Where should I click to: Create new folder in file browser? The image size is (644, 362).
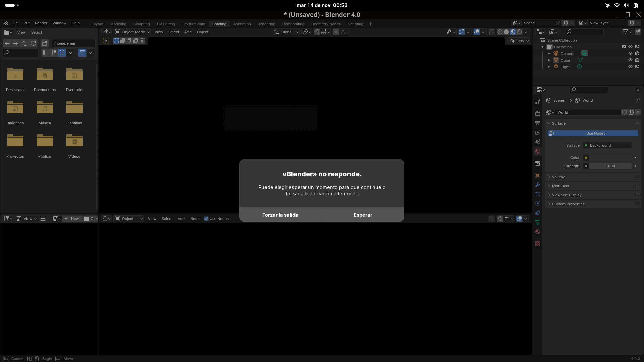45,43
